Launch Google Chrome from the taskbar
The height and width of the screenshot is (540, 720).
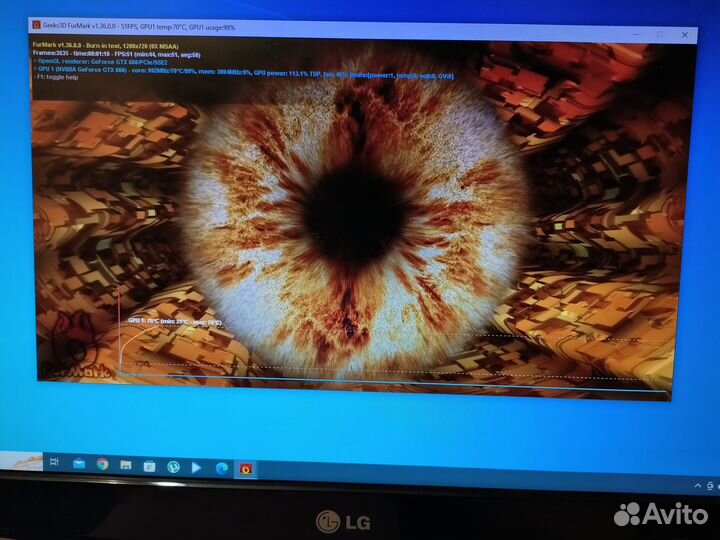pyautogui.click(x=102, y=464)
